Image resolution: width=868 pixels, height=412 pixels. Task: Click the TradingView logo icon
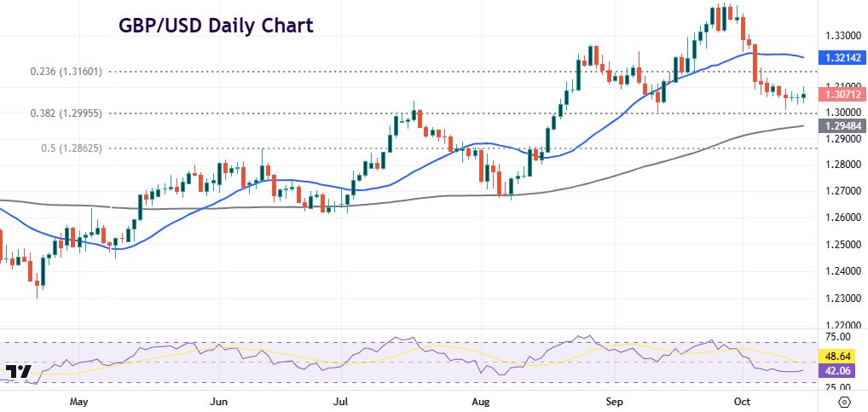point(17,373)
